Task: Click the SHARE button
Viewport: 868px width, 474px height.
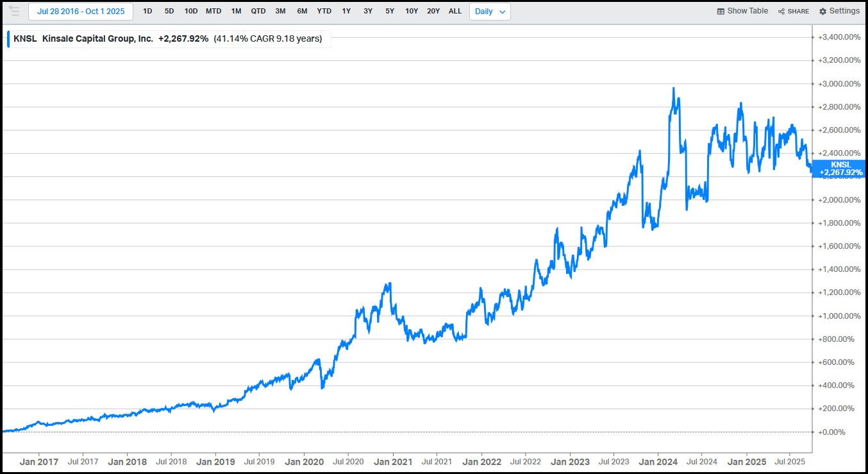Action: pyautogui.click(x=794, y=12)
